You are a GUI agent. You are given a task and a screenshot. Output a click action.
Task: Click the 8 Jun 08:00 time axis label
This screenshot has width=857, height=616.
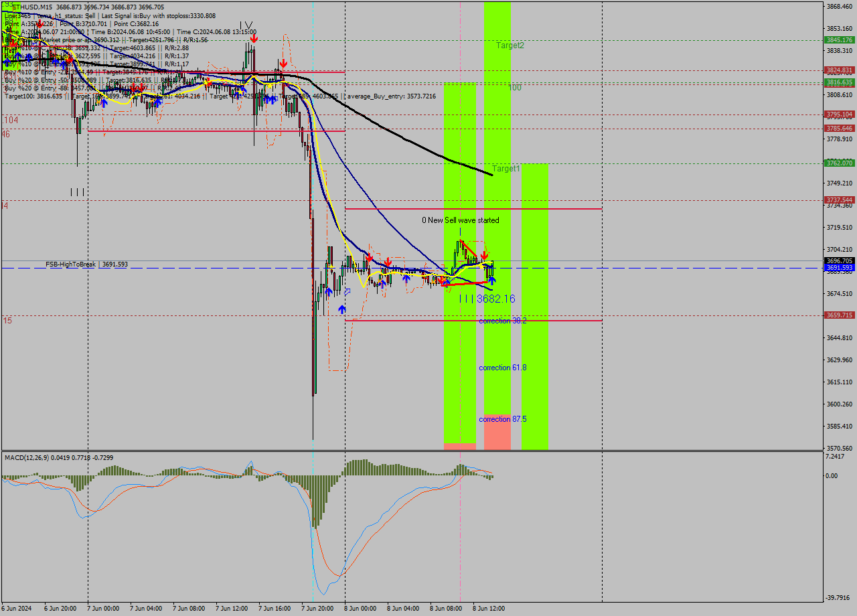click(x=446, y=609)
